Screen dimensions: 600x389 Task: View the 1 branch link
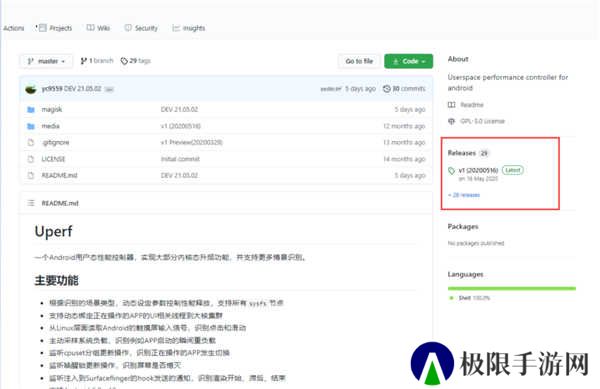click(97, 60)
